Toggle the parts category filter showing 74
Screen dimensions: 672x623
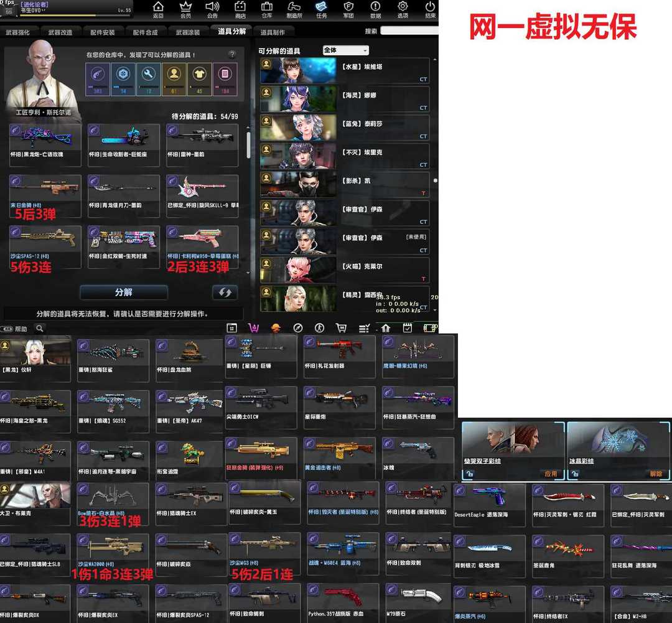(x=123, y=79)
